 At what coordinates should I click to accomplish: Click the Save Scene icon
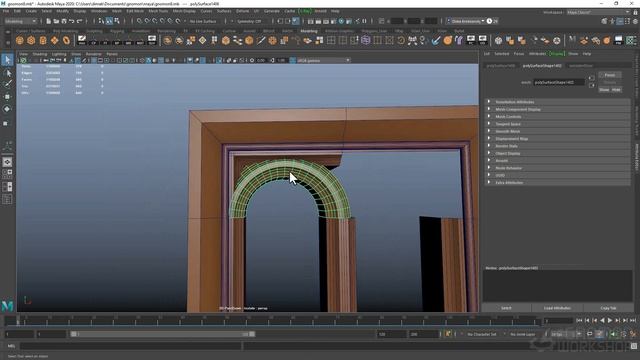64,21
